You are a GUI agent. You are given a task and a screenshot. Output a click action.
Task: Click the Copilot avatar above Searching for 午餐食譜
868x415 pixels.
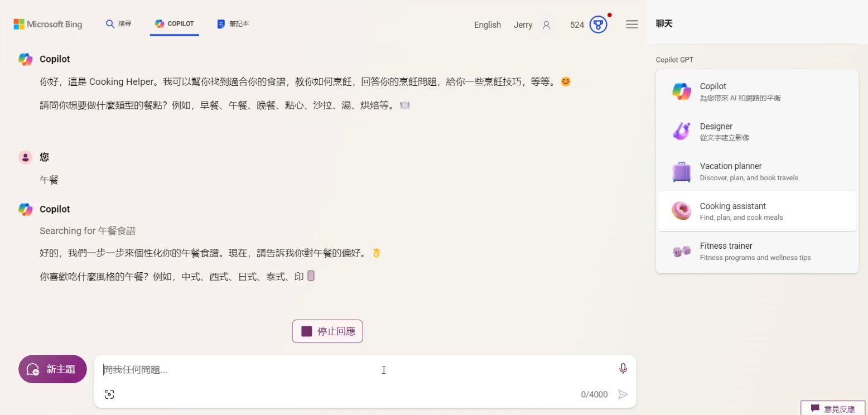(25, 209)
